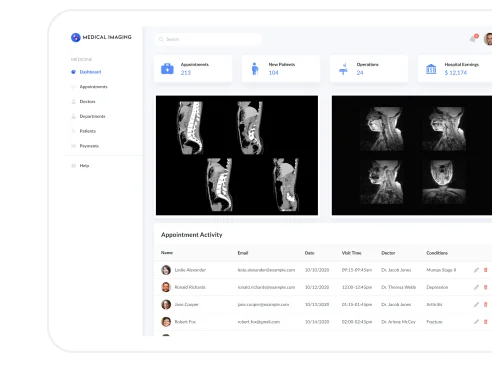The height and width of the screenshot is (365, 493).
Task: Click the 'Robert Fox' name cell
Action: 185,322
